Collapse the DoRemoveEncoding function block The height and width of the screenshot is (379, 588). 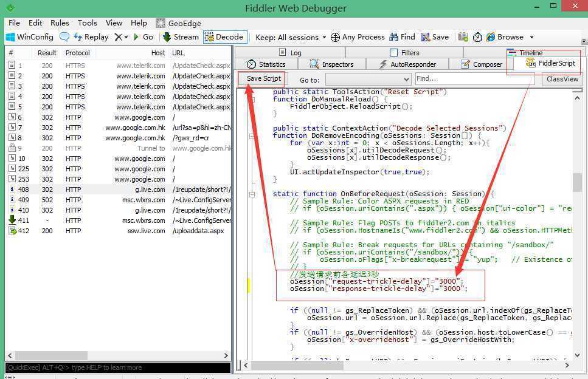[252, 136]
